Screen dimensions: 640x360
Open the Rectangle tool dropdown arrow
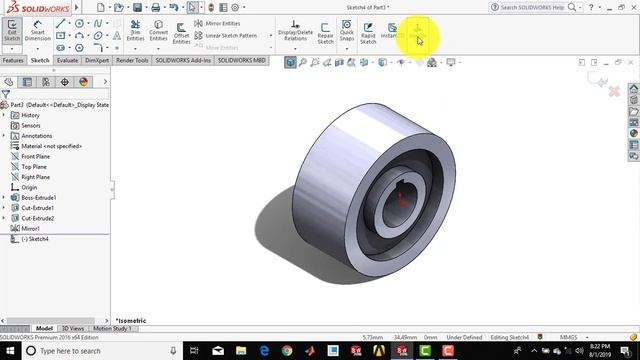(69, 36)
